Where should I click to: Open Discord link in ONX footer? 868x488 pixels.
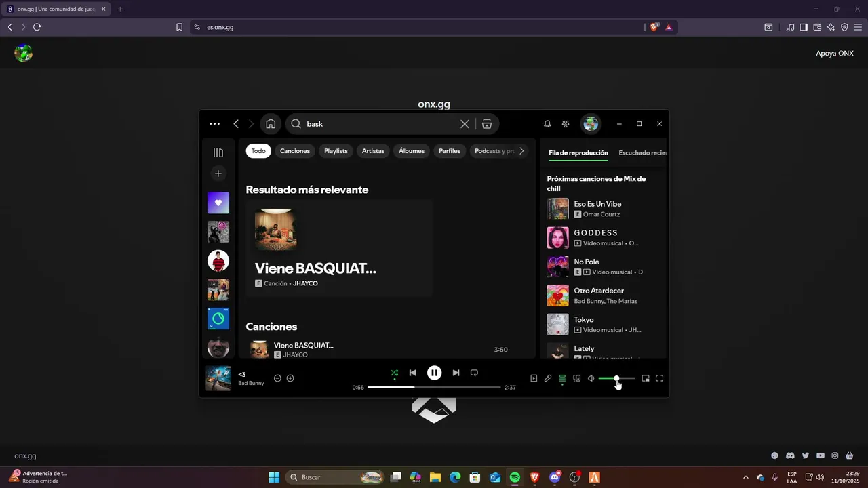coord(790,456)
